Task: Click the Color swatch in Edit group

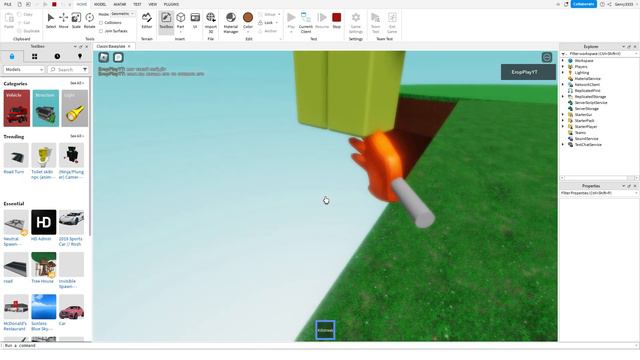Action: click(248, 18)
